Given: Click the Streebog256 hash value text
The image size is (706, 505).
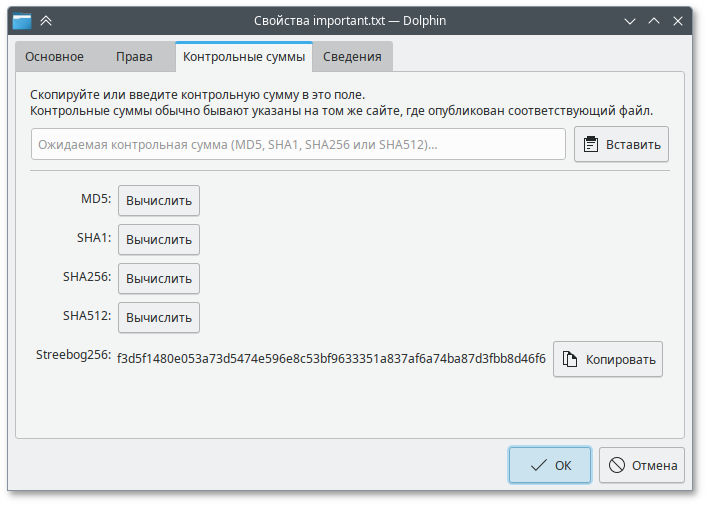Looking at the screenshot, I should click(x=331, y=358).
